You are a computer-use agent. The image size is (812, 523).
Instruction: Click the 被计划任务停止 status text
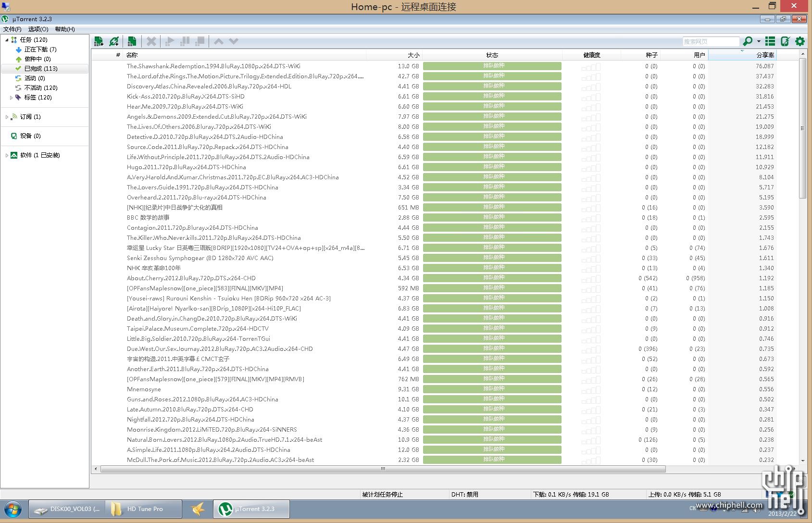(383, 495)
